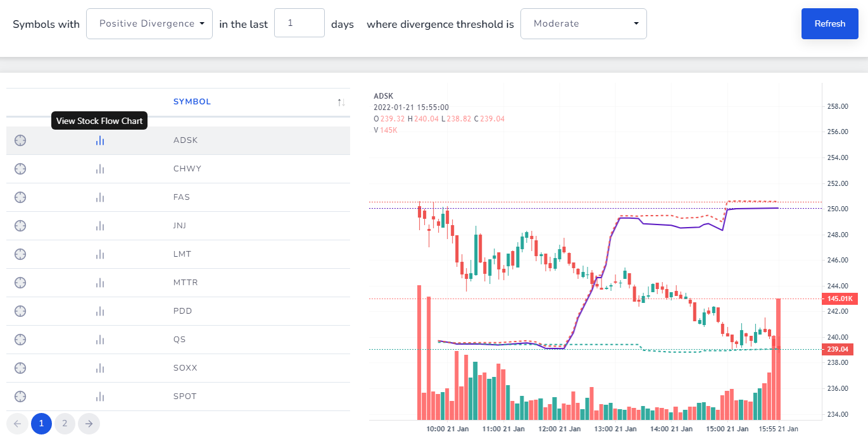Viewport: 868px width, 437px height.
Task: Select the SOXX symbol text
Action: 186,368
